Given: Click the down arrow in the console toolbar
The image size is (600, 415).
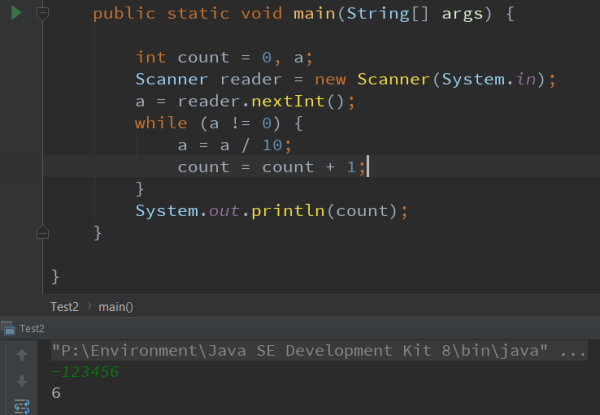Looking at the screenshot, I should click(x=21, y=380).
